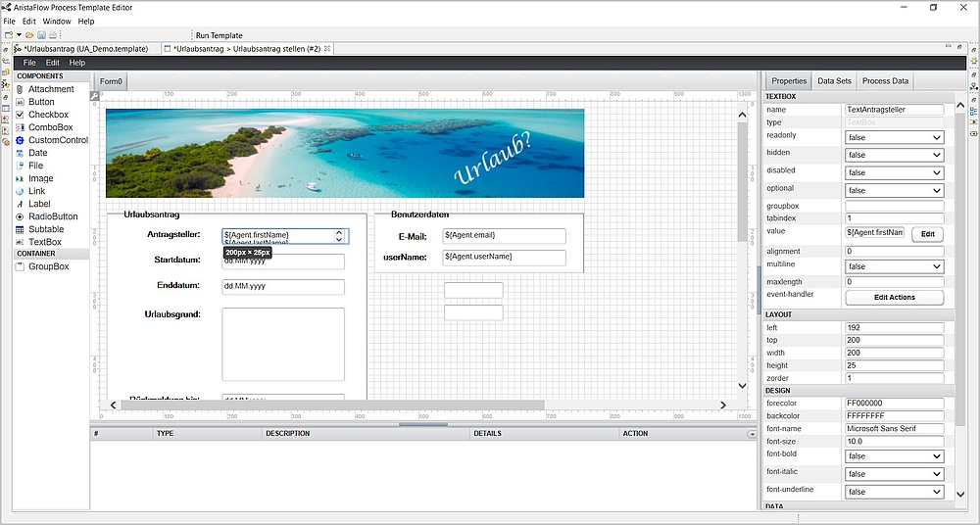The image size is (980, 525).
Task: Click the wrench icon at ruler corner
Action: [95, 96]
